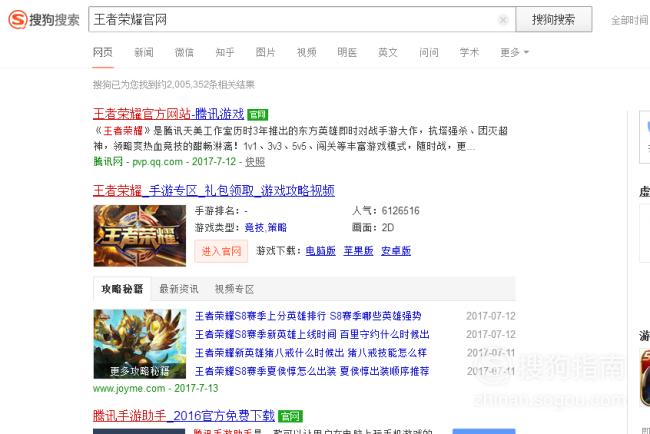Image resolution: width=650 pixels, height=434 pixels.
Task: Download the 安卓版 game version
Action: [396, 251]
